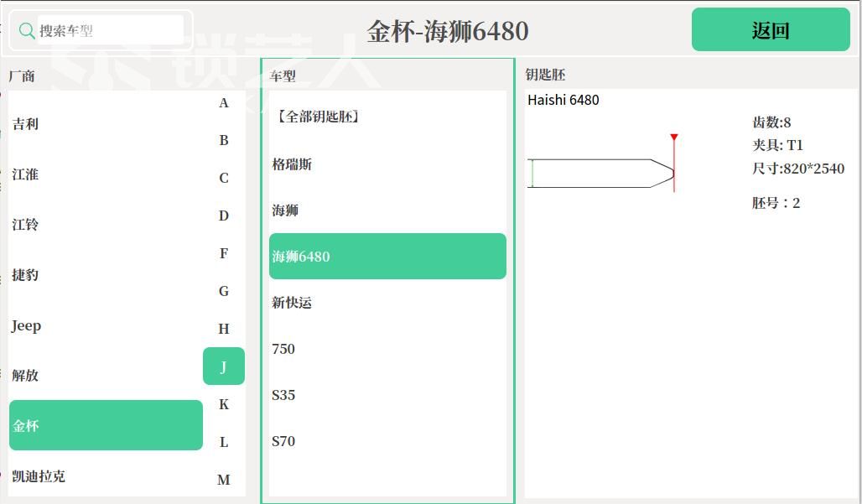This screenshot has width=862, height=504.
Task: Click the key blank outline diagram
Action: [x=601, y=173]
